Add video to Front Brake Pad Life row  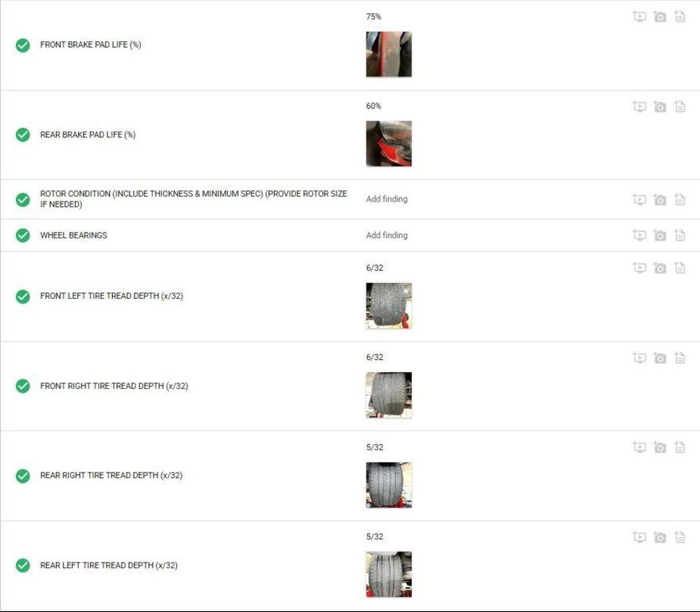click(639, 17)
